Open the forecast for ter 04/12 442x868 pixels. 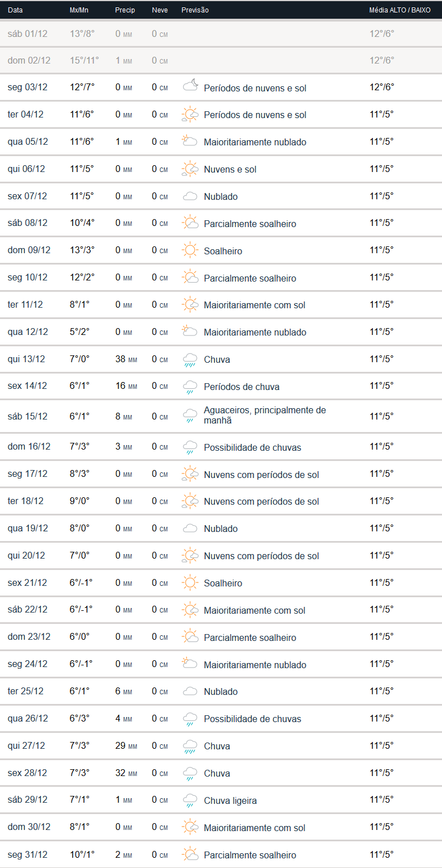pos(255,115)
